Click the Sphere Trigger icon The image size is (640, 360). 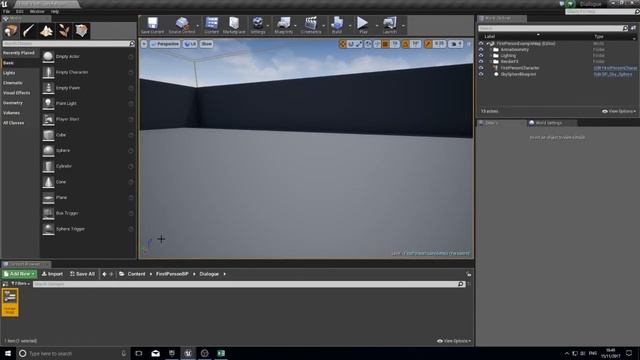coord(48,229)
